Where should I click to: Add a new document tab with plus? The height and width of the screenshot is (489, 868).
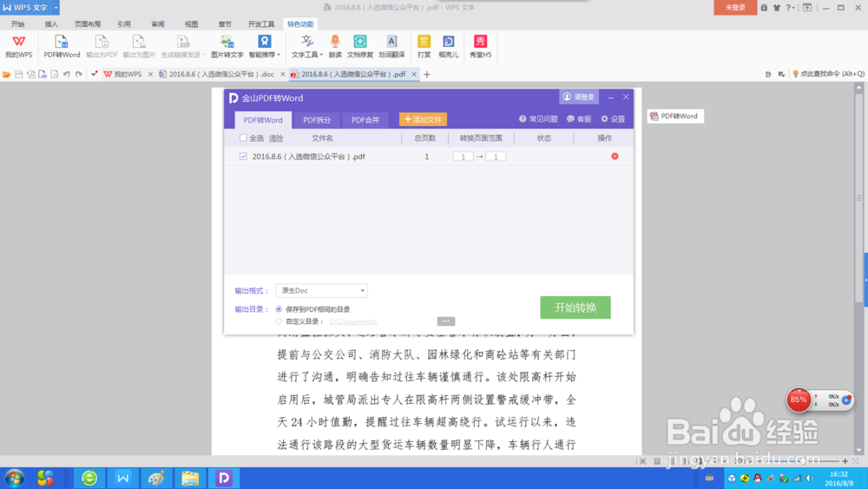click(427, 74)
